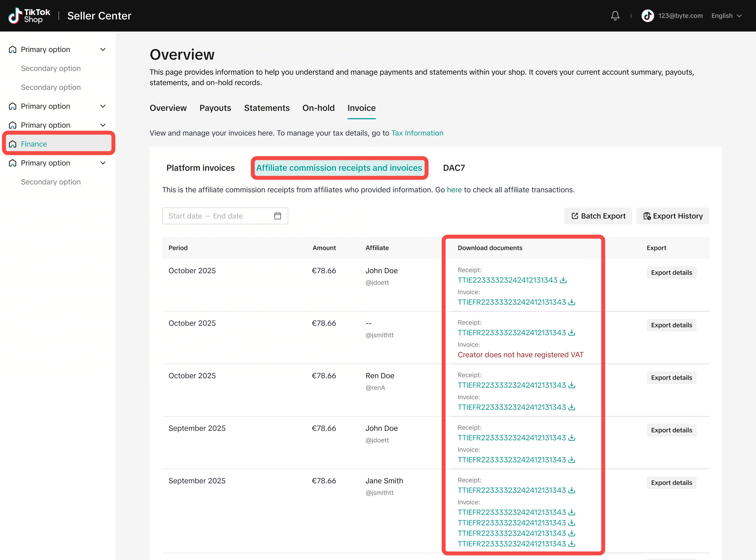Collapse the first Primary option chevron
756x560 pixels.
point(103,49)
